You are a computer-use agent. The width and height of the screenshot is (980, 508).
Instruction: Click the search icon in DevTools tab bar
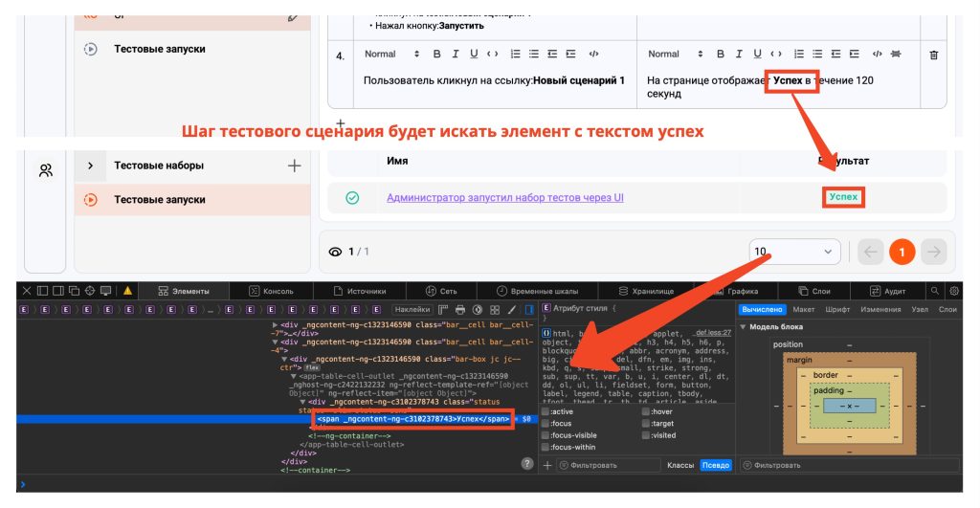pos(934,291)
